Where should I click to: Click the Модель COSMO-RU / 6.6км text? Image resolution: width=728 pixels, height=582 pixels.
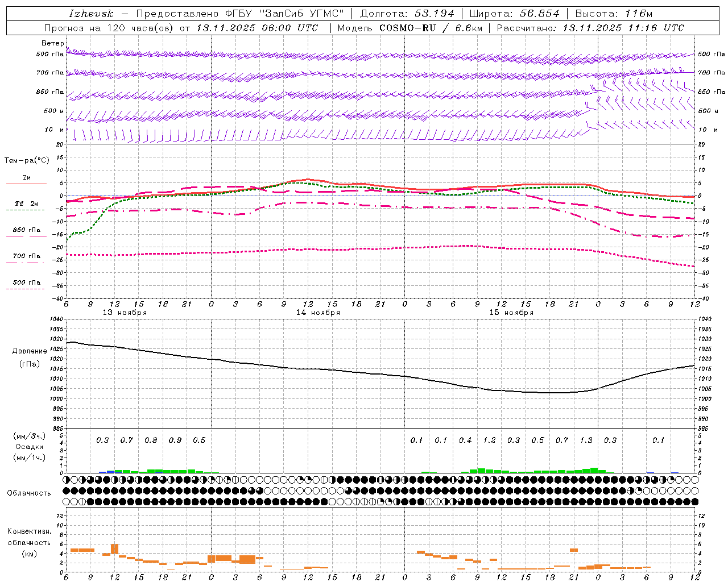(x=410, y=28)
